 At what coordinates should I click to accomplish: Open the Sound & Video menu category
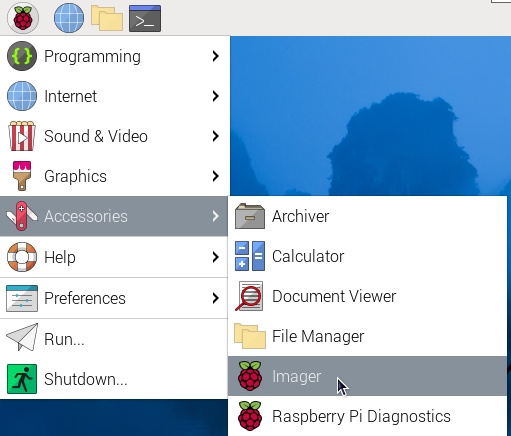tap(114, 136)
